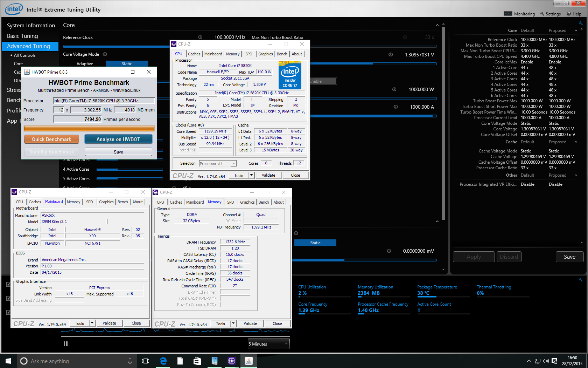Show info for the Reference Clock setting

click(x=200, y=37)
